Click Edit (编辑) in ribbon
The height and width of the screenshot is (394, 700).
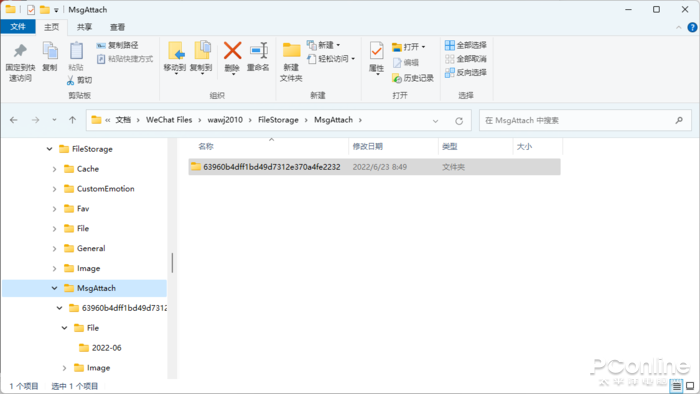click(406, 62)
